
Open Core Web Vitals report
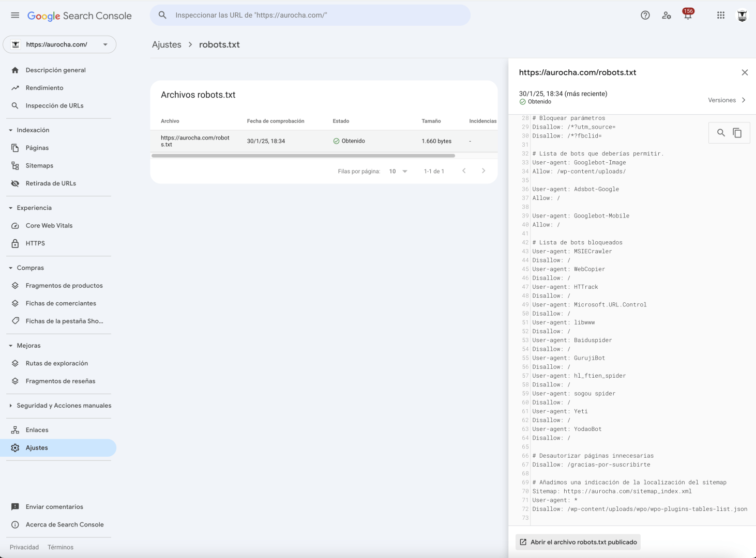click(x=49, y=226)
